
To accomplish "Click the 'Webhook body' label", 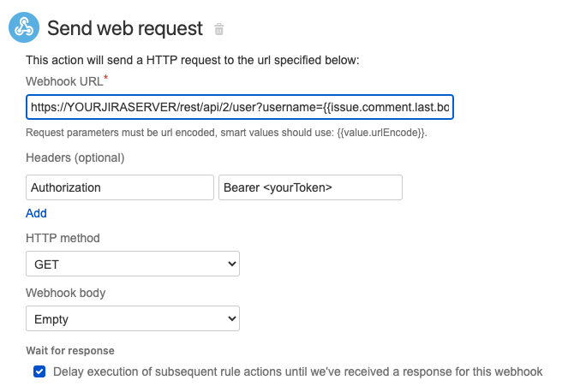I will click(x=65, y=293).
